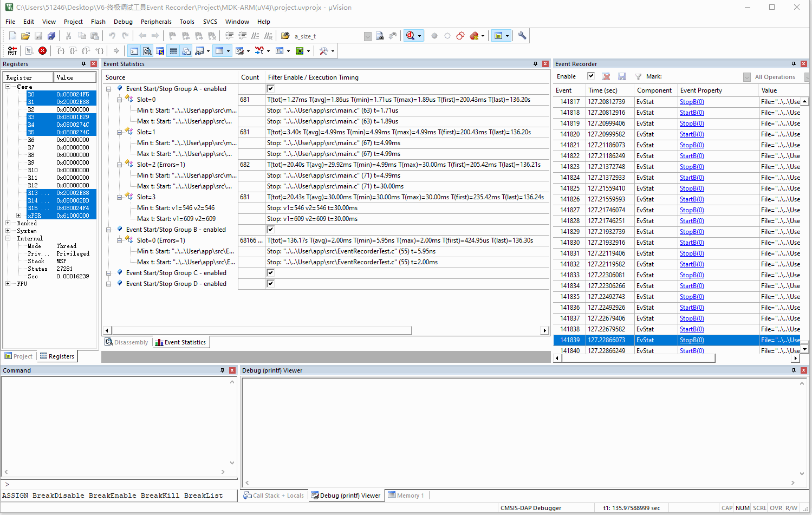Click the RST reset CPU icon
Viewport: 812px width, 515px height.
pyautogui.click(x=12, y=51)
